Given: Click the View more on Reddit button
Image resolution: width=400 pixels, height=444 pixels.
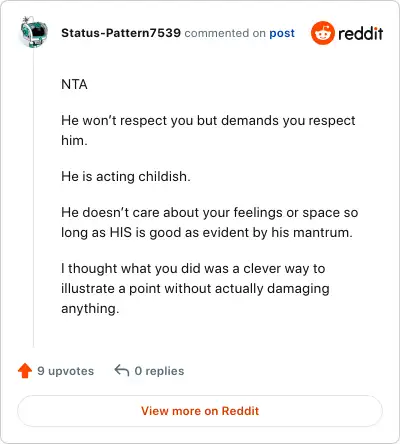Looking at the screenshot, I should click(200, 411).
